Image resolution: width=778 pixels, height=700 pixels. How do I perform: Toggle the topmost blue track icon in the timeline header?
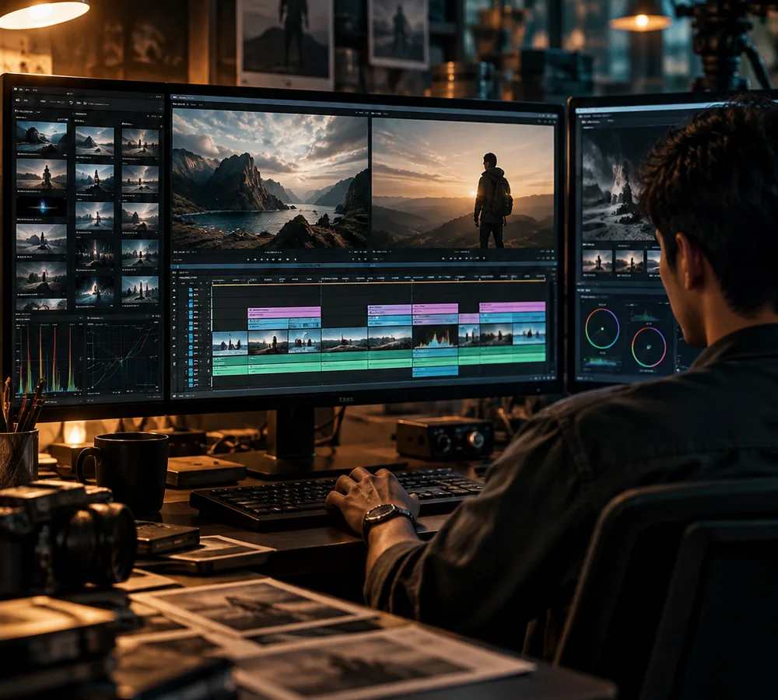(x=191, y=289)
